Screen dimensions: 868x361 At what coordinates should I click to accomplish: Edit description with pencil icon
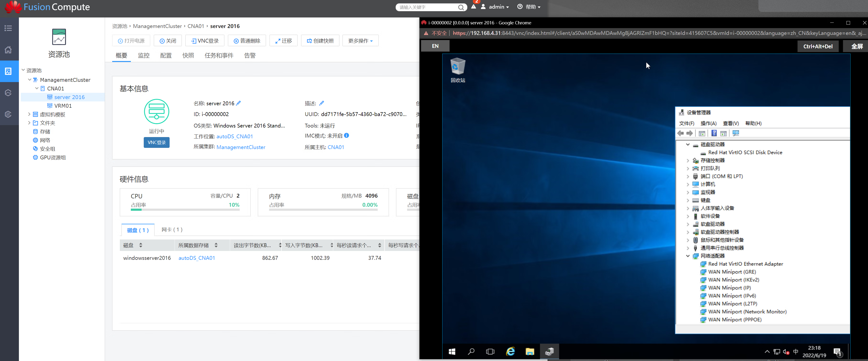(321, 103)
